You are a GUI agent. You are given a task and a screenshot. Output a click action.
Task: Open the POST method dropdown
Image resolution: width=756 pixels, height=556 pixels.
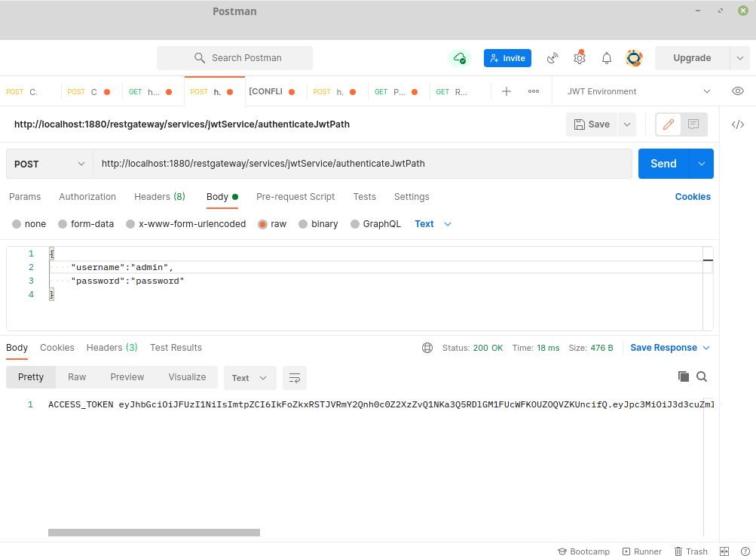[x=49, y=164]
